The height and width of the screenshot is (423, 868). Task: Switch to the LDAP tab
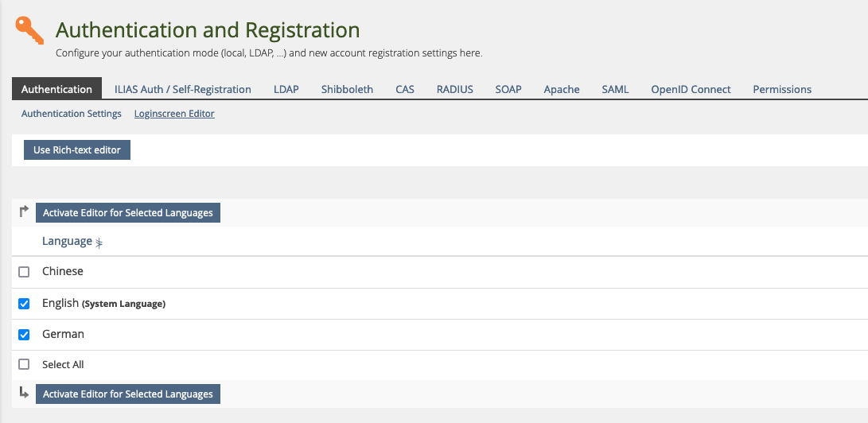[286, 89]
